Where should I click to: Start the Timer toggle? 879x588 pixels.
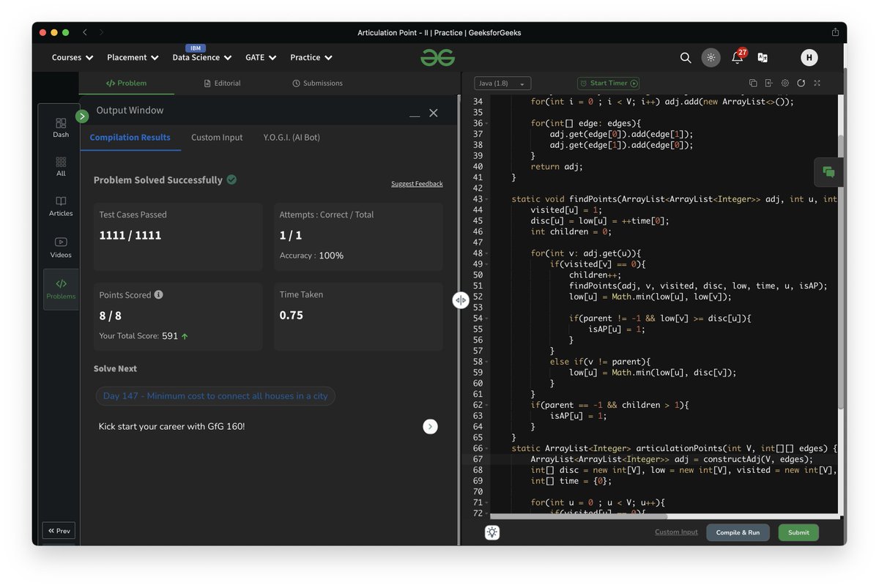[608, 83]
